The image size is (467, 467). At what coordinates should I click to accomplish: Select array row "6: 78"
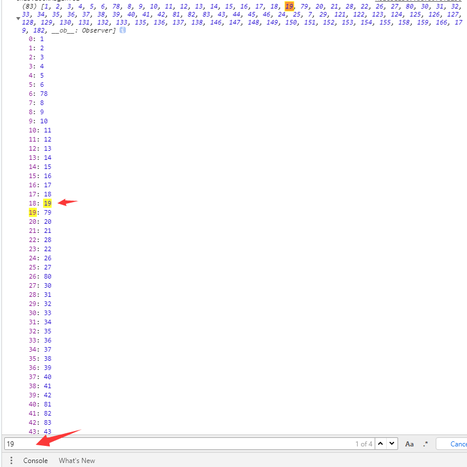coord(38,94)
